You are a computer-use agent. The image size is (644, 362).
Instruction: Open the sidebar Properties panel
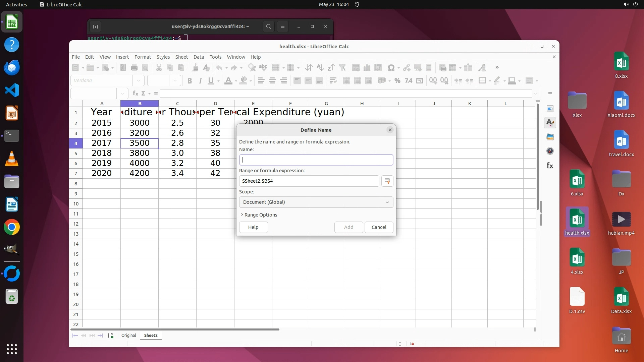coord(550,109)
